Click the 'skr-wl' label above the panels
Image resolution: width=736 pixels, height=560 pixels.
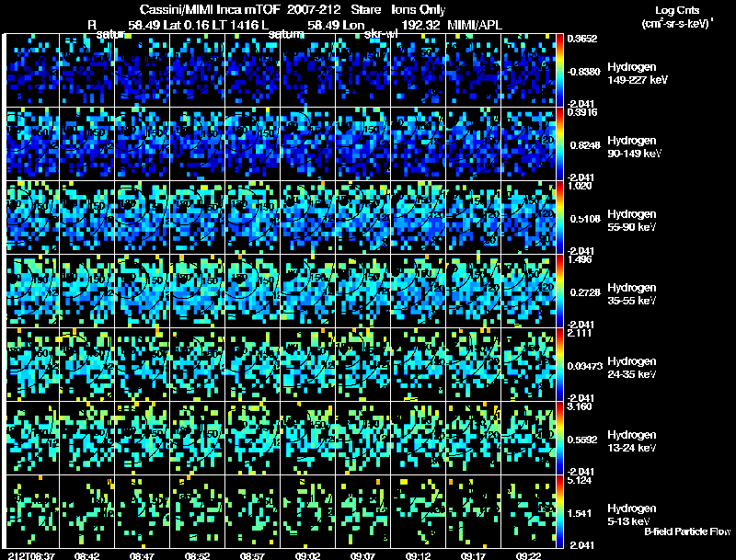[x=381, y=34]
